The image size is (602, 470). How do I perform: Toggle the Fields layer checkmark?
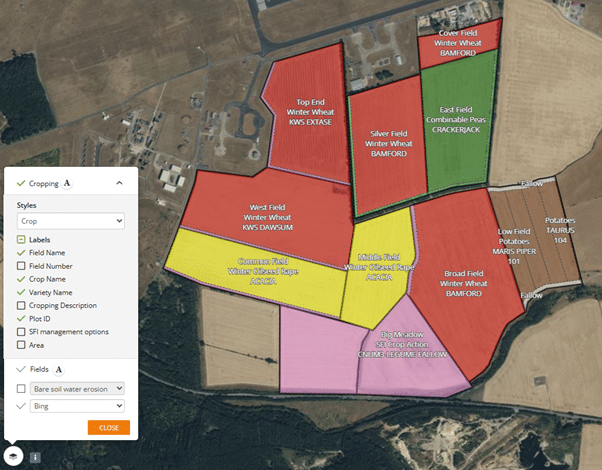(x=21, y=369)
